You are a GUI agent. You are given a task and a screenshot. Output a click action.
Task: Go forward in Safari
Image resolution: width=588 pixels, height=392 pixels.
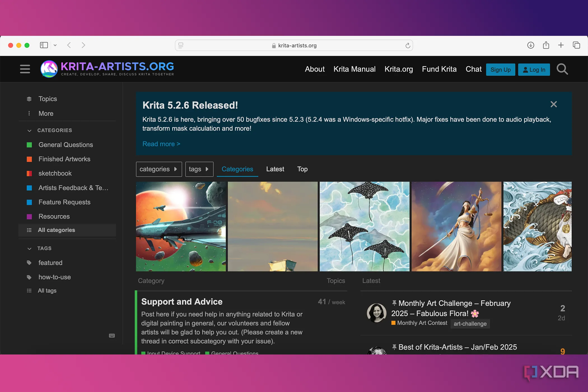(83, 45)
